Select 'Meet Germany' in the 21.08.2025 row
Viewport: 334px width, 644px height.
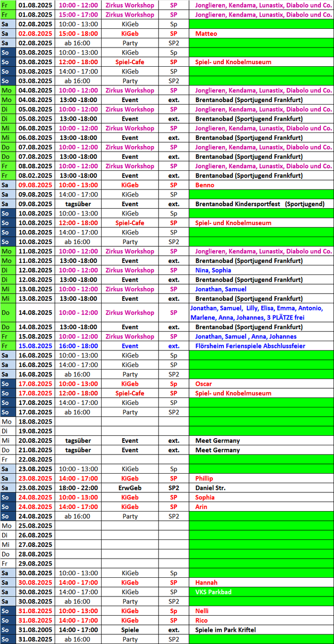(x=261, y=450)
